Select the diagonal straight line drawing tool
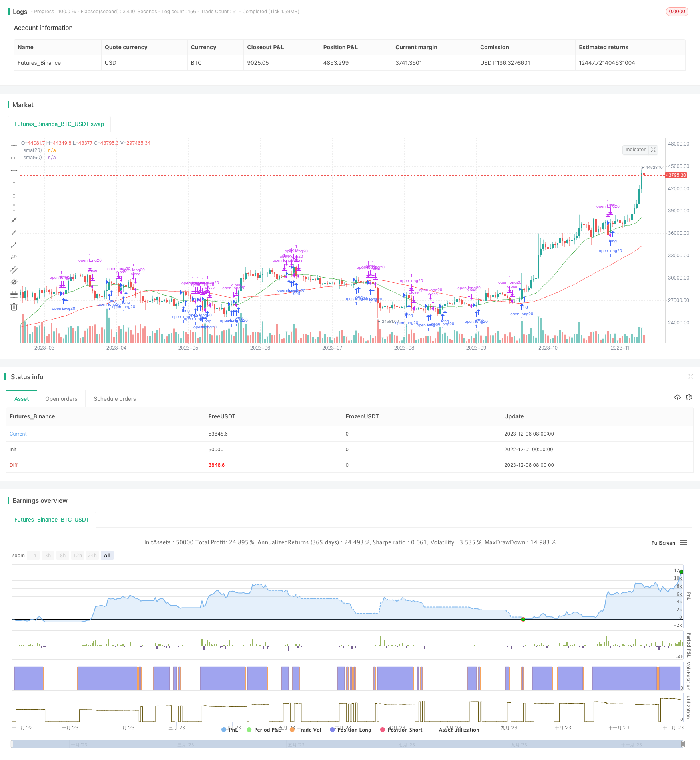 coord(14,220)
